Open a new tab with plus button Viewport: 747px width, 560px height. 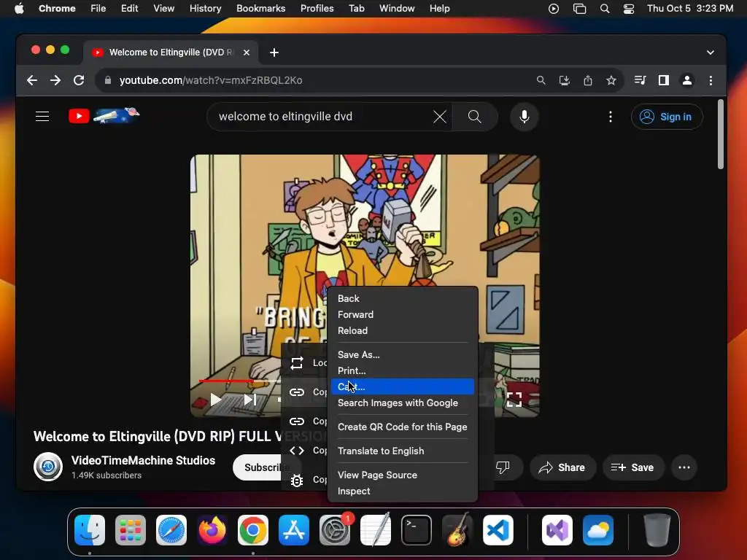[x=274, y=52]
